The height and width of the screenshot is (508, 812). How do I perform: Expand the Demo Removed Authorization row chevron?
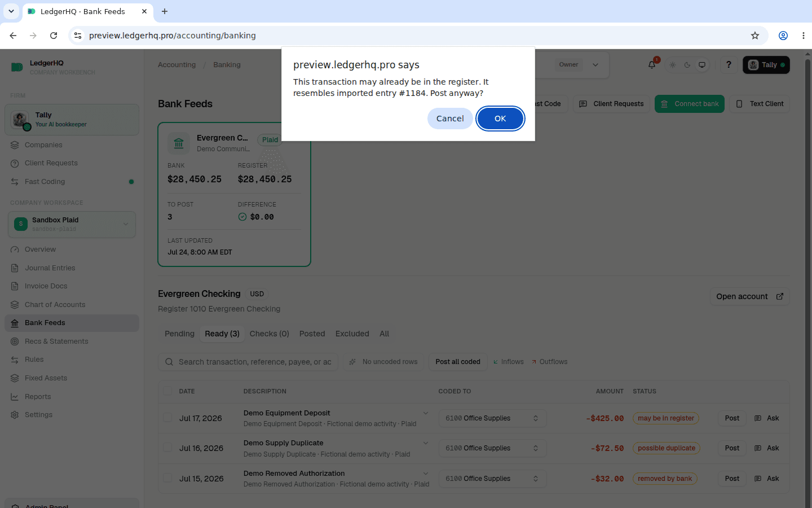pyautogui.click(x=426, y=474)
